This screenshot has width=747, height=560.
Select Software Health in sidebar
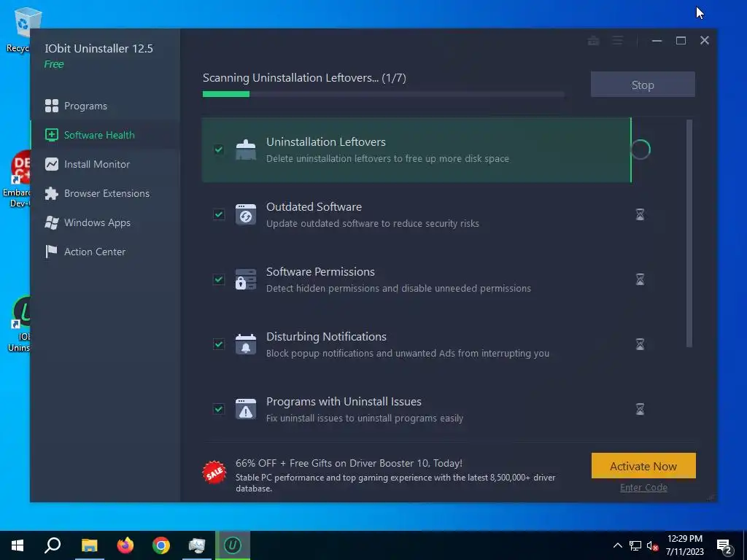point(105,135)
